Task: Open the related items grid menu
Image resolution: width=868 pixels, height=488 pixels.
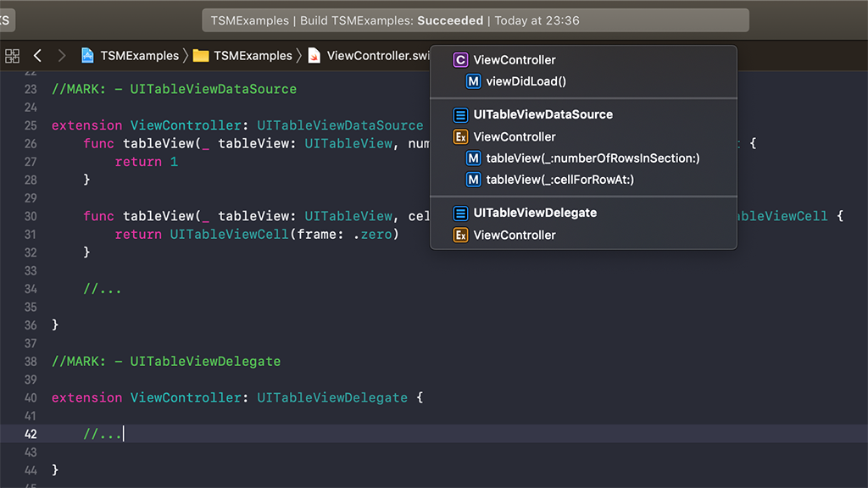Action: [x=12, y=56]
